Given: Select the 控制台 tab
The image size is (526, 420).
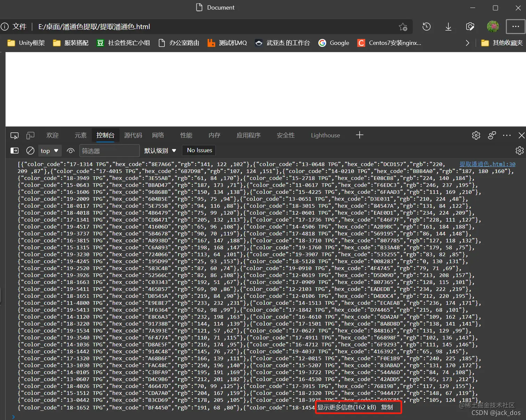Looking at the screenshot, I should 105,135.
